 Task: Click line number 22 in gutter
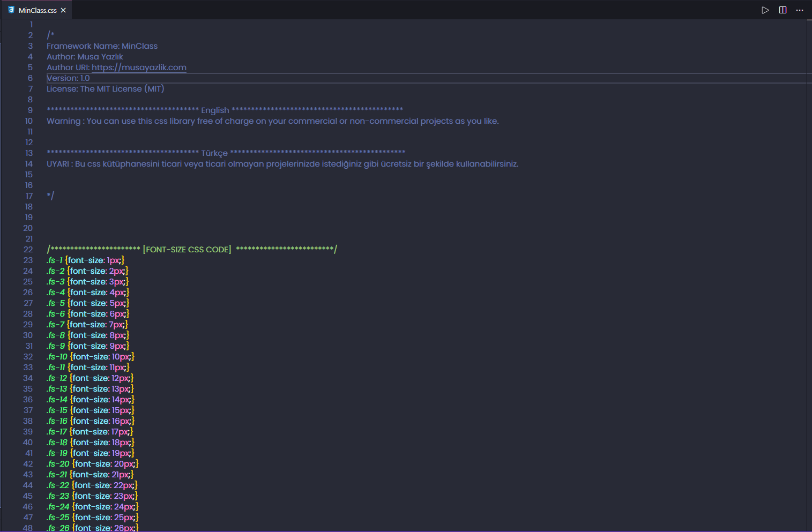click(28, 250)
